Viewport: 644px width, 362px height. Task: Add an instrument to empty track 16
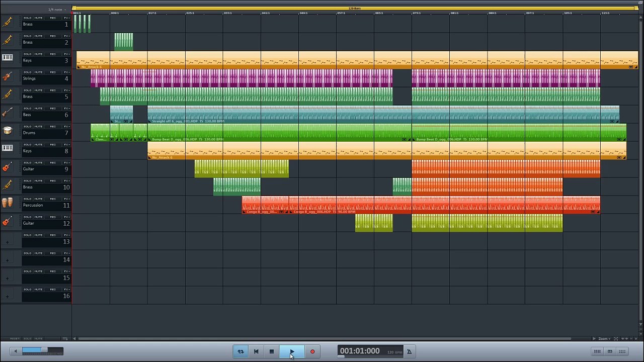(7, 297)
